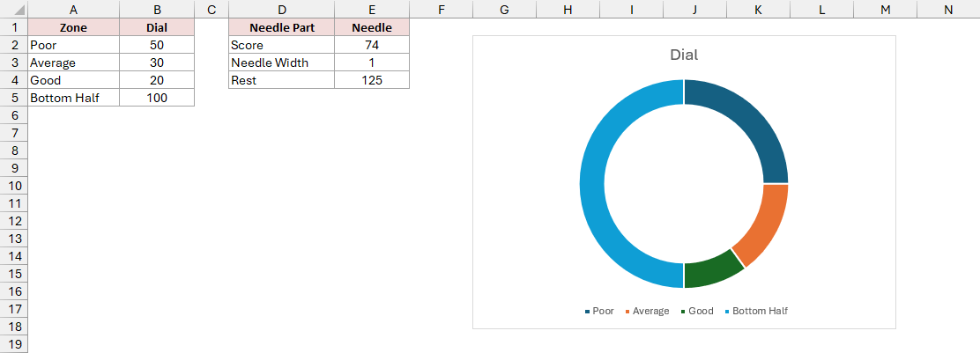Select the Needle Width value cell 1

coord(372,63)
